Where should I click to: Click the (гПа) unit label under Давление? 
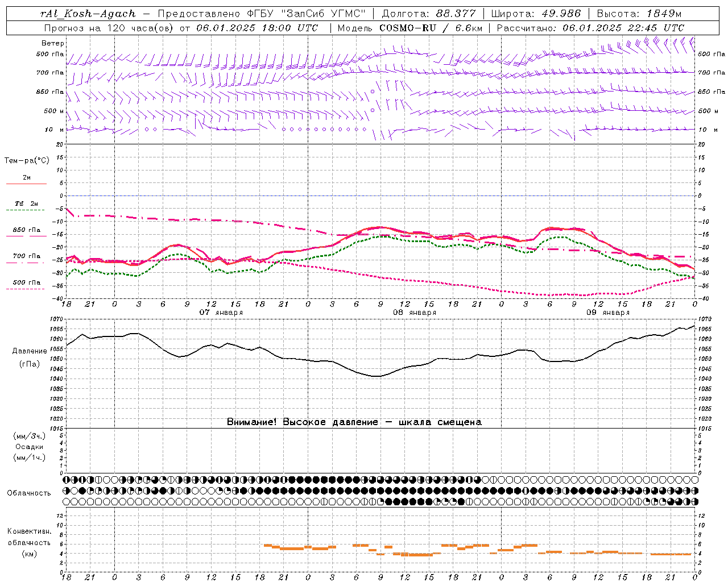tap(30, 364)
